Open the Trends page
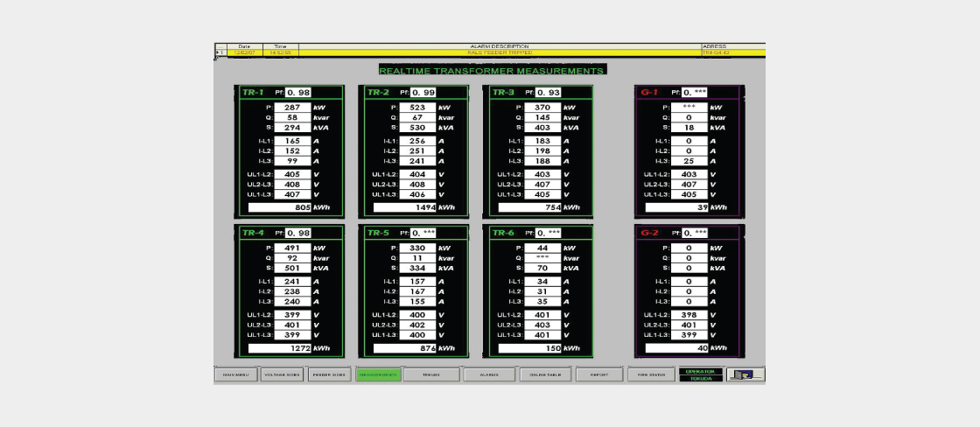 [x=430, y=375]
